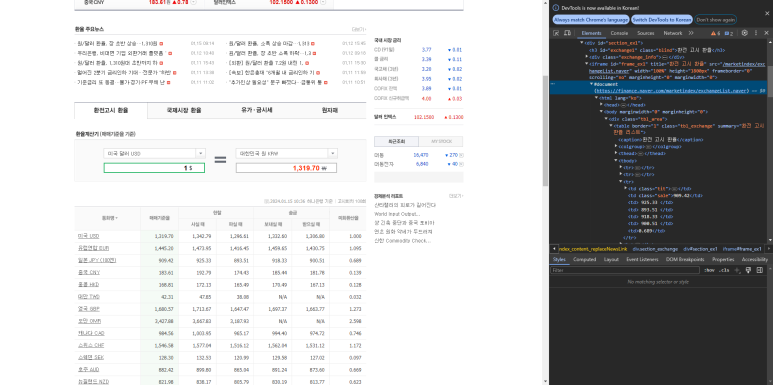773x385 pixels.
Task: Open the Properties pane tab
Action: click(x=723, y=259)
